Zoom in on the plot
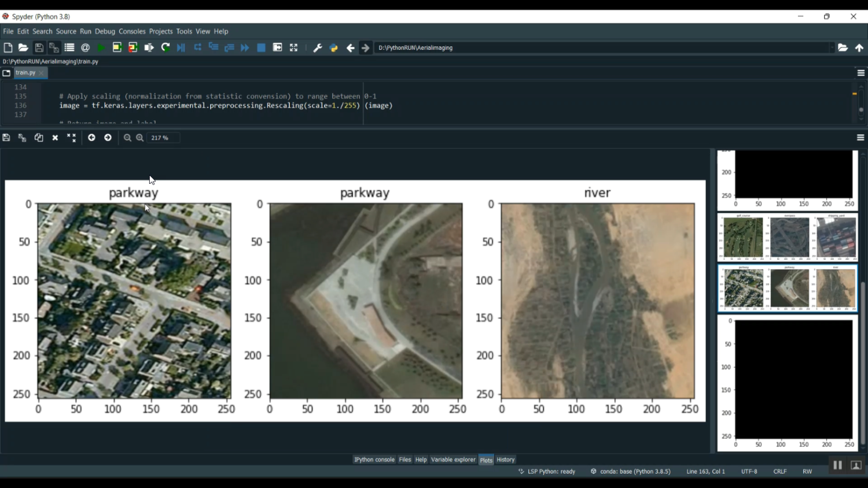This screenshot has width=868, height=488. [x=140, y=138]
